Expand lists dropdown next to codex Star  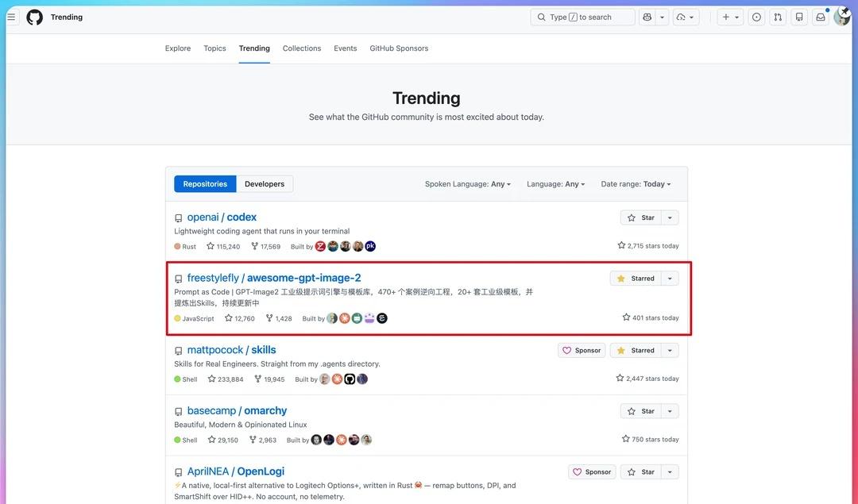[670, 217]
